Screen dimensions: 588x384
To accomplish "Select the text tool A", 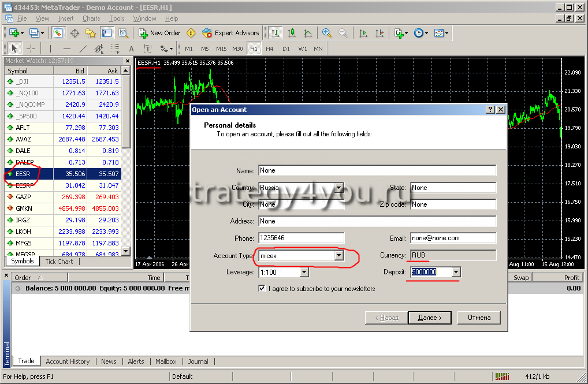I will (131, 49).
